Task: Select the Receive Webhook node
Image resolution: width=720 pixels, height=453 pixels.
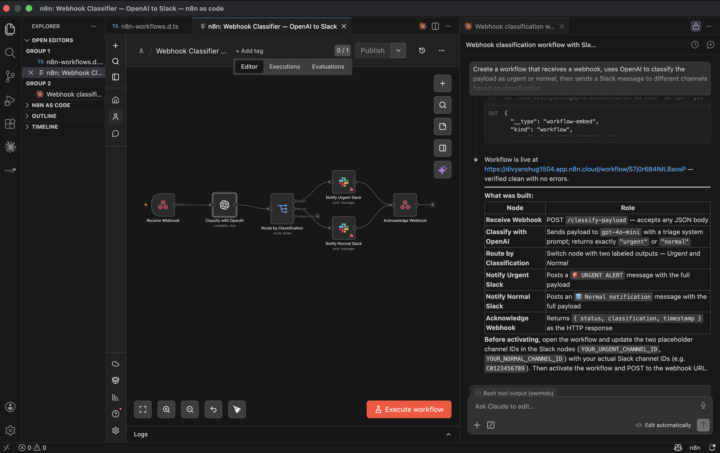Action: [163, 205]
